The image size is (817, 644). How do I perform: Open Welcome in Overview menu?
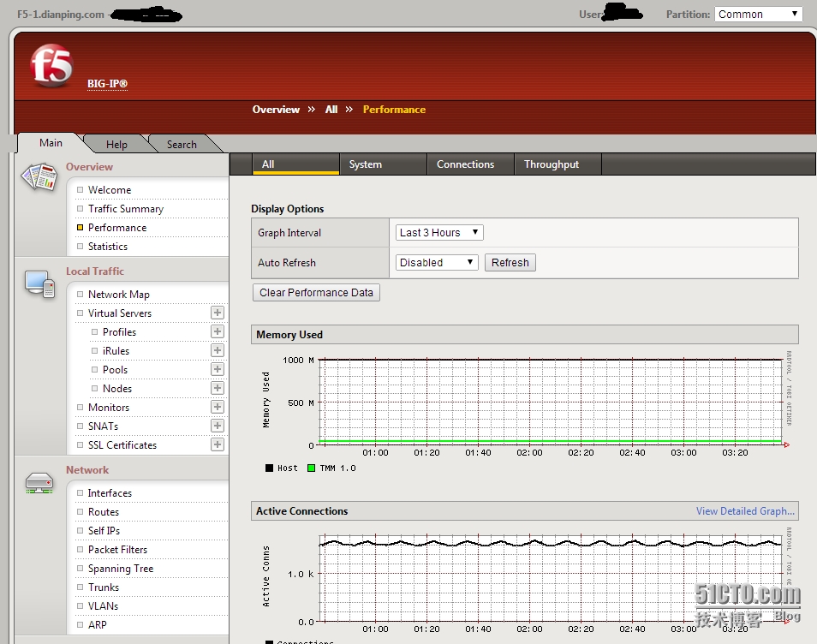pyautogui.click(x=110, y=189)
